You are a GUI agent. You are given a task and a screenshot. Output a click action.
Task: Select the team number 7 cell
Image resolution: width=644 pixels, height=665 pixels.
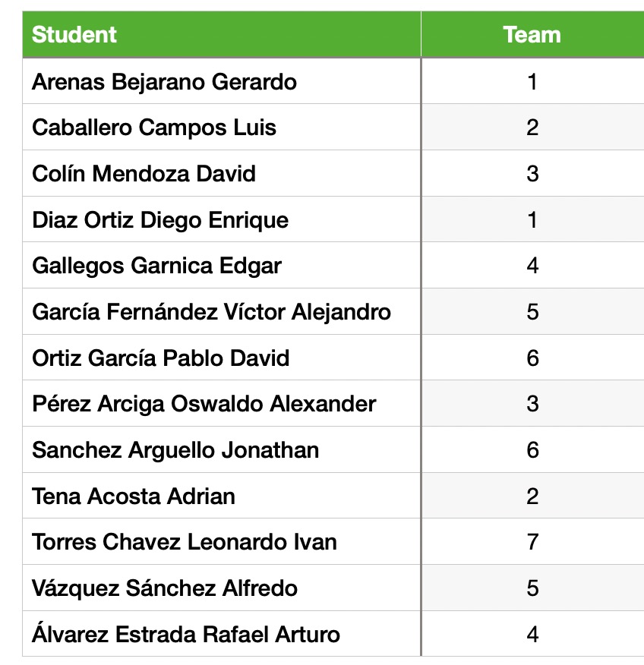point(532,542)
